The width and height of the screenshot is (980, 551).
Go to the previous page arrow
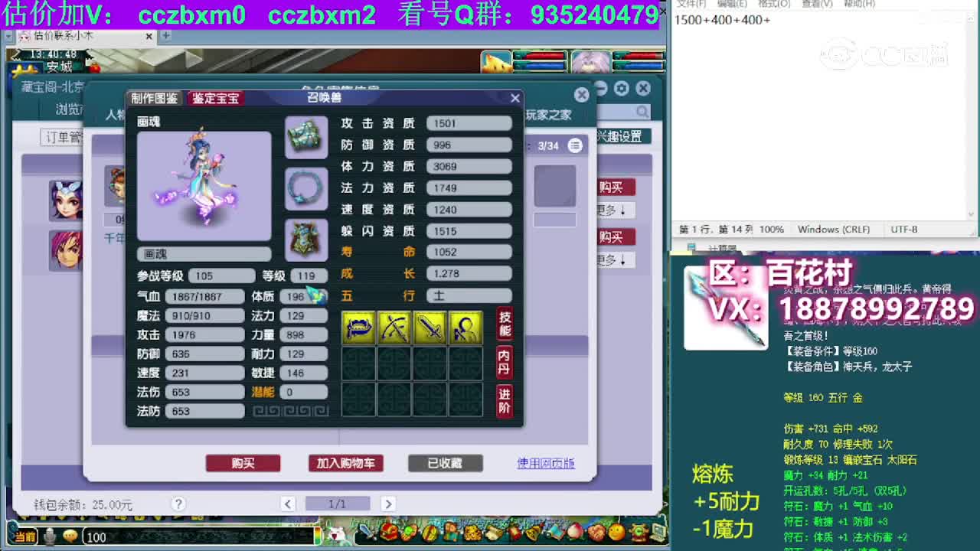[x=288, y=504]
